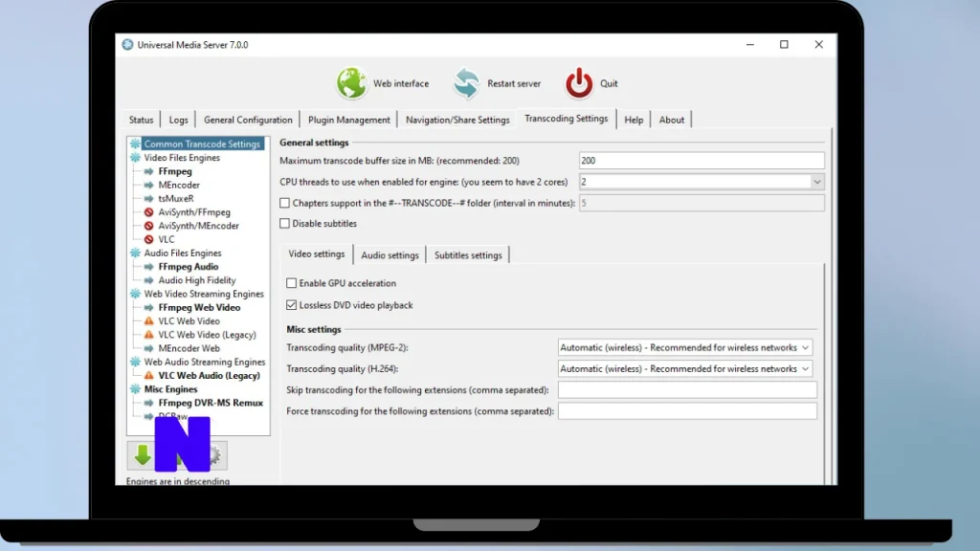
Task: Click warning icon beside VLC Web Video (Legacy)
Action: point(148,335)
